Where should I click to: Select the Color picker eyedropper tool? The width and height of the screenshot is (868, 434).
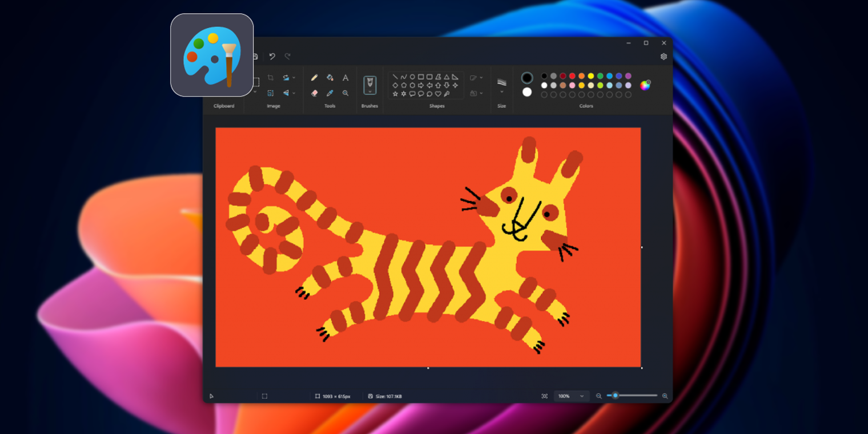pos(331,94)
